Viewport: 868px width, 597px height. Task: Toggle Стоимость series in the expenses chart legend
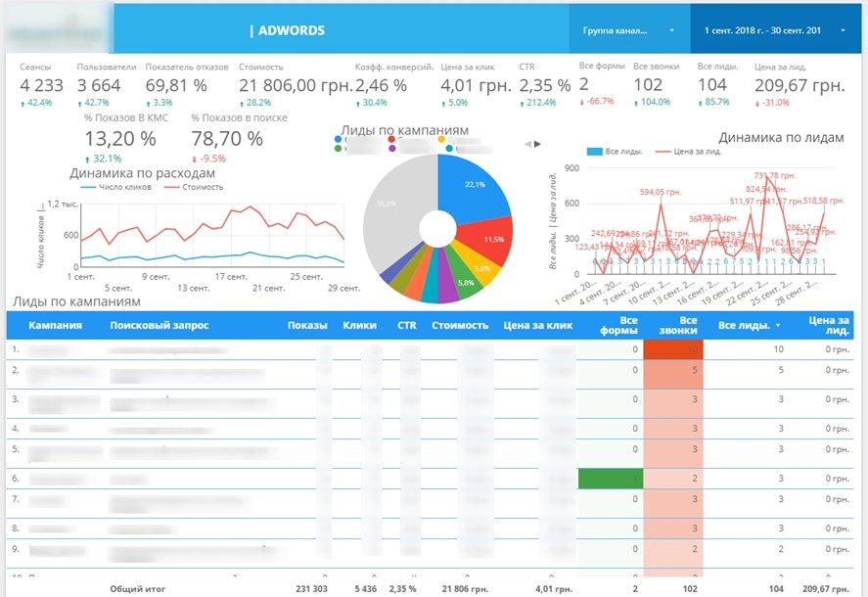tap(194, 187)
